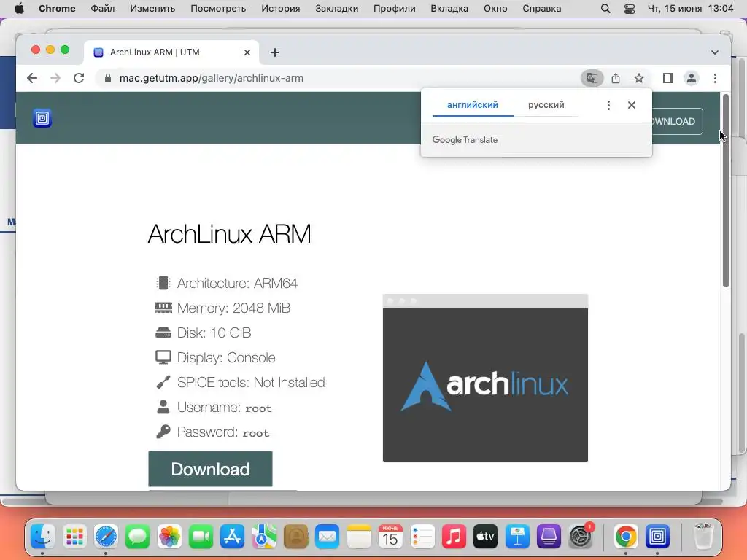Open Calendar from the Dock
The height and width of the screenshot is (560, 747).
[x=390, y=537]
